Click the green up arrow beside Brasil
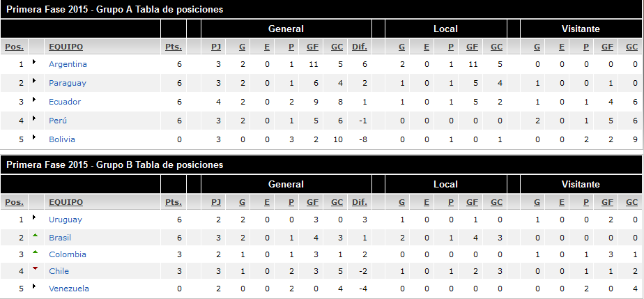This screenshot has width=644, height=299. point(36,235)
